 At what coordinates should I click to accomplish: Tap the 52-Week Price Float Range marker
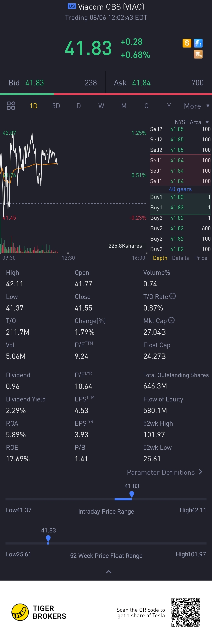(x=48, y=539)
